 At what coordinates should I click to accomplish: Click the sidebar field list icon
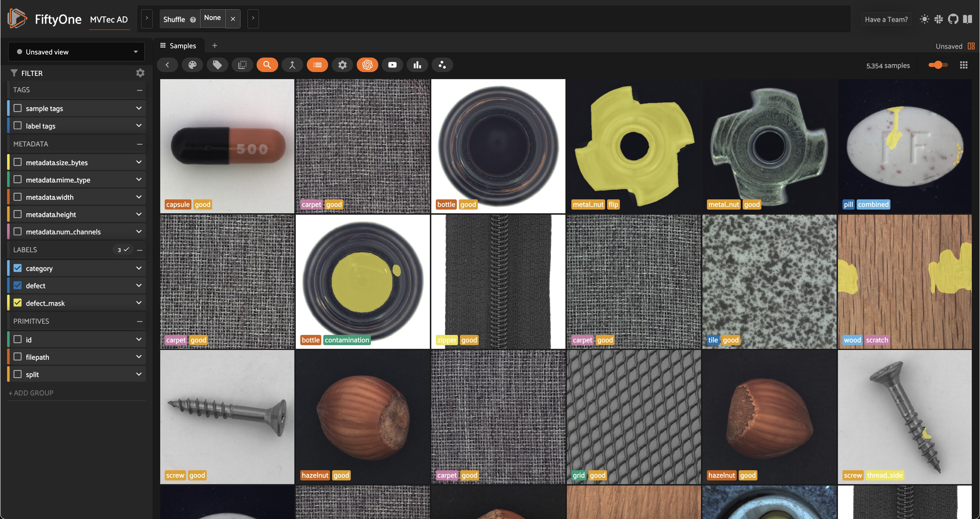coord(317,65)
